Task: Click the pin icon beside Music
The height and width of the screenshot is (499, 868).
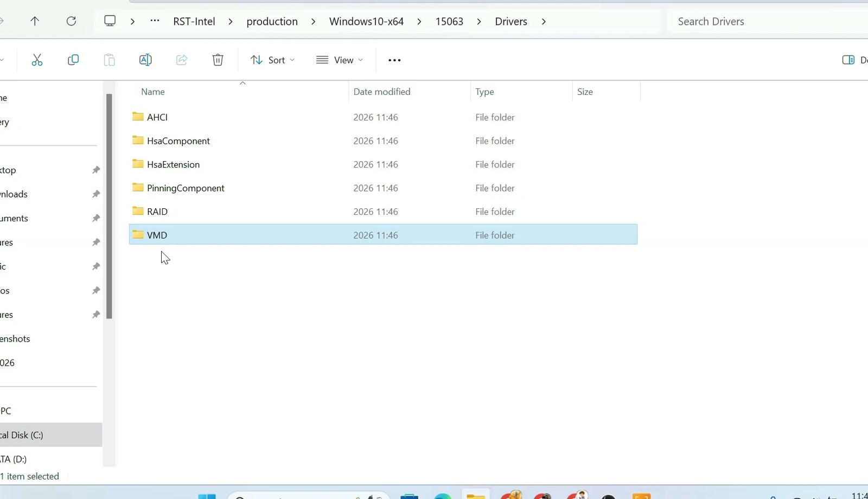Action: (96, 266)
